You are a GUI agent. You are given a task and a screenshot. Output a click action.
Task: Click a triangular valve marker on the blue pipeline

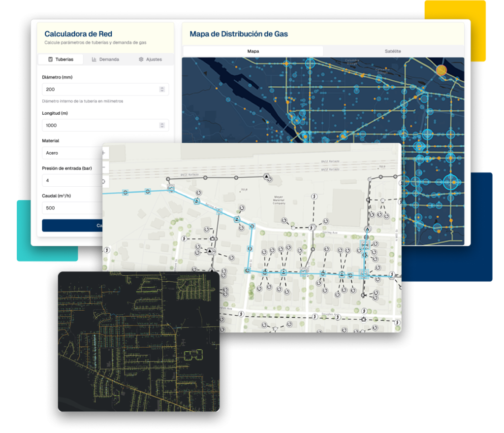tap(237, 219)
